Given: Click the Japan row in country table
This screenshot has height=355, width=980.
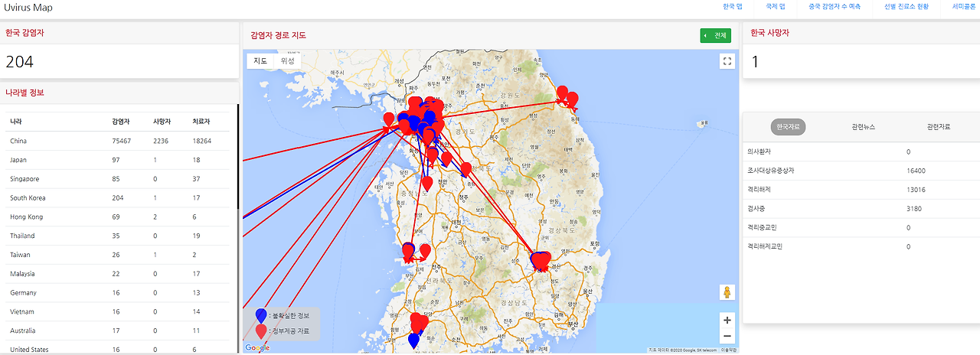Looking at the screenshot, I should pos(117,160).
